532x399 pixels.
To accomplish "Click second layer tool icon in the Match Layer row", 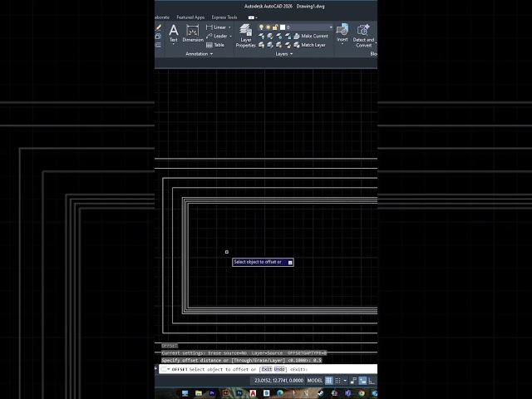I will coord(270,45).
